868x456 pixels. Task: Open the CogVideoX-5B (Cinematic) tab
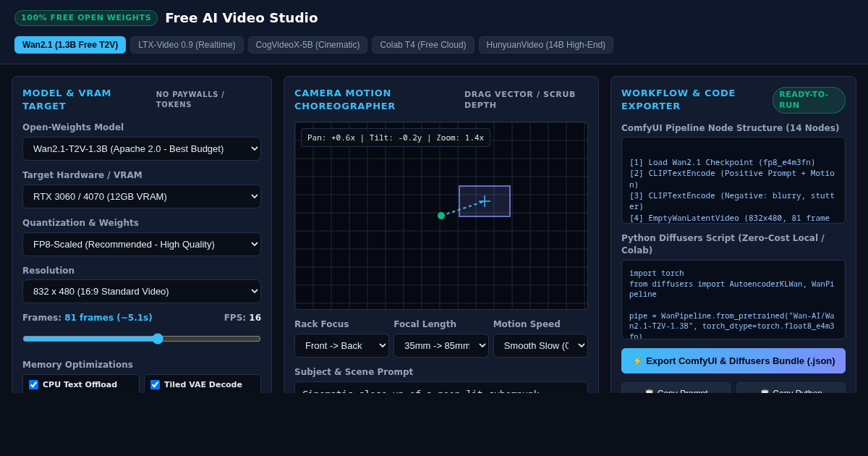click(307, 45)
